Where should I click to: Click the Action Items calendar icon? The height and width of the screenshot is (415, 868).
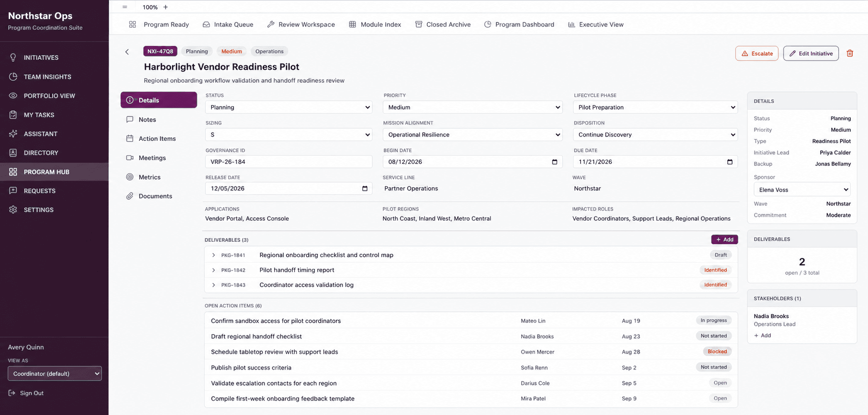point(130,138)
